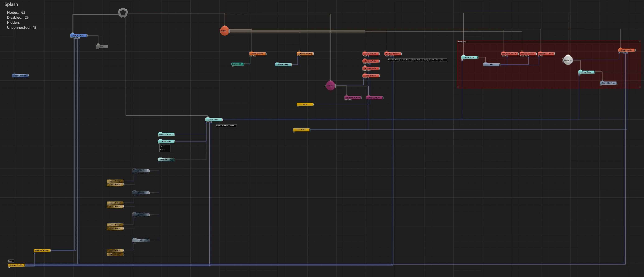Select the orange Particle root node
The height and width of the screenshot is (277, 644).
coord(224,31)
